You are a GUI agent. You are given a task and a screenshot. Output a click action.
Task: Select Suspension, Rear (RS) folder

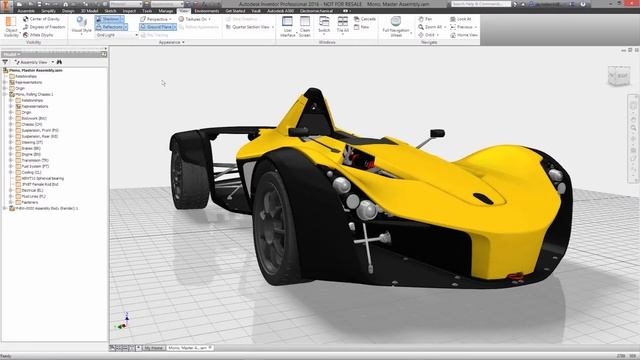coord(37,136)
